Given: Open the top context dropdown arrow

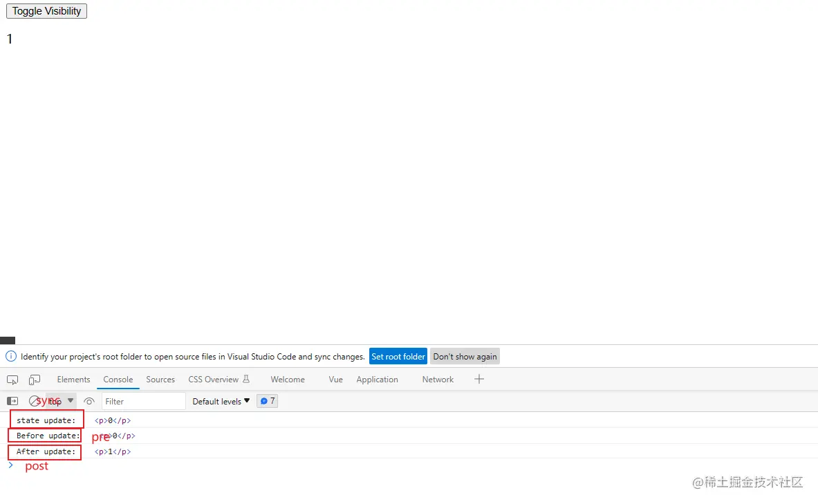Looking at the screenshot, I should (x=71, y=401).
